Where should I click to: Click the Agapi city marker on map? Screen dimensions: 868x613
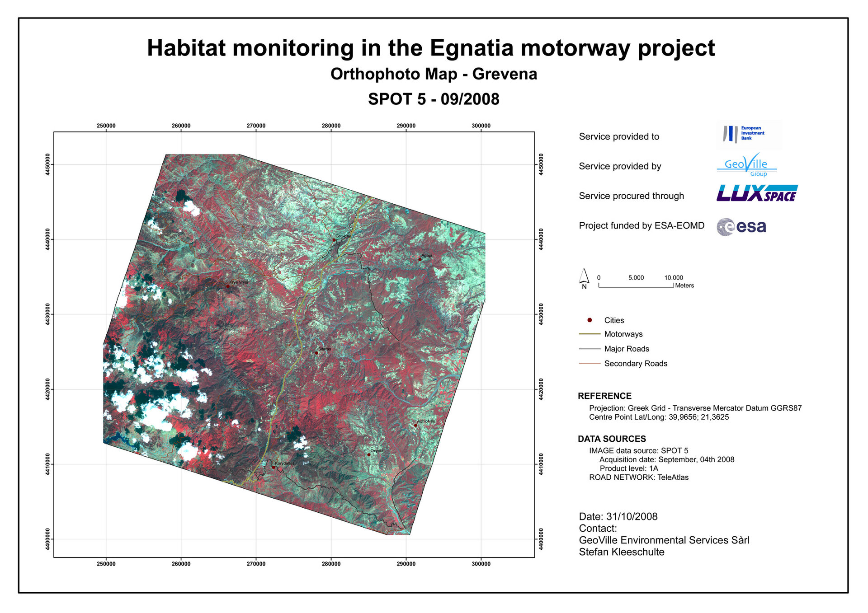click(x=420, y=259)
